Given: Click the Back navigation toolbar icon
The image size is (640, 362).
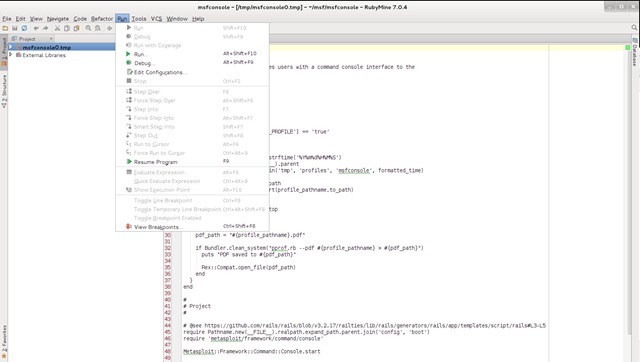Looking at the screenshot, I should click(109, 28).
